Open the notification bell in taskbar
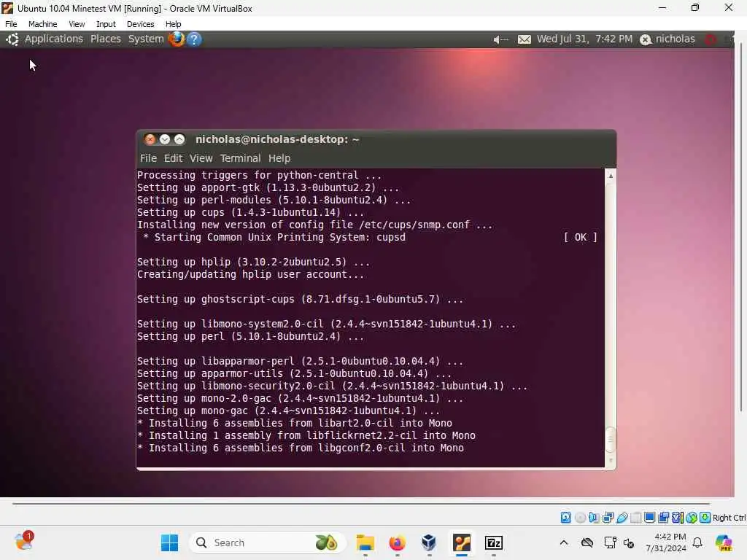The height and width of the screenshot is (560, 747). point(697,542)
